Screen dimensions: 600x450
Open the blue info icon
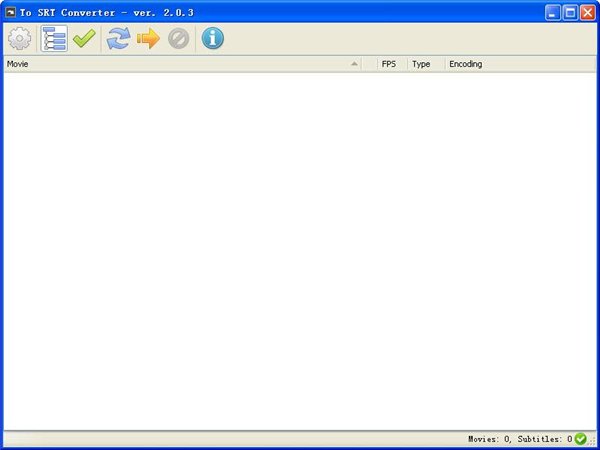(212, 38)
